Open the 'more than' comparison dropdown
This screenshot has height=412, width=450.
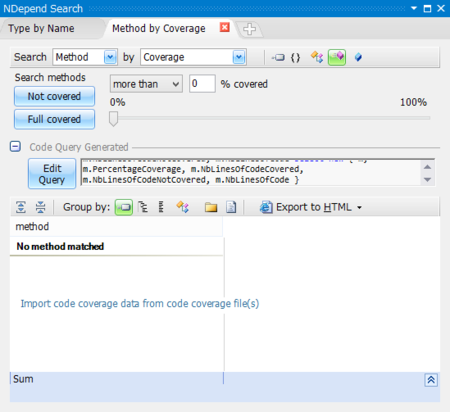tap(146, 84)
